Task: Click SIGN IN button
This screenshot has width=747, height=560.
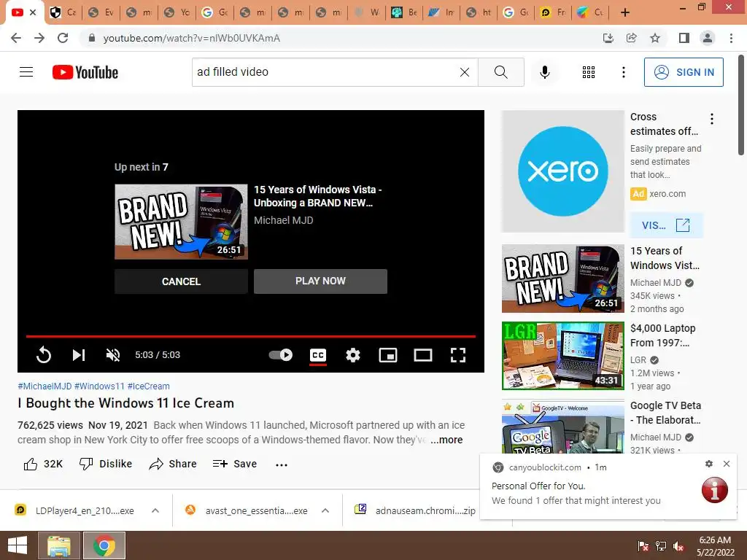Action: pos(684,72)
